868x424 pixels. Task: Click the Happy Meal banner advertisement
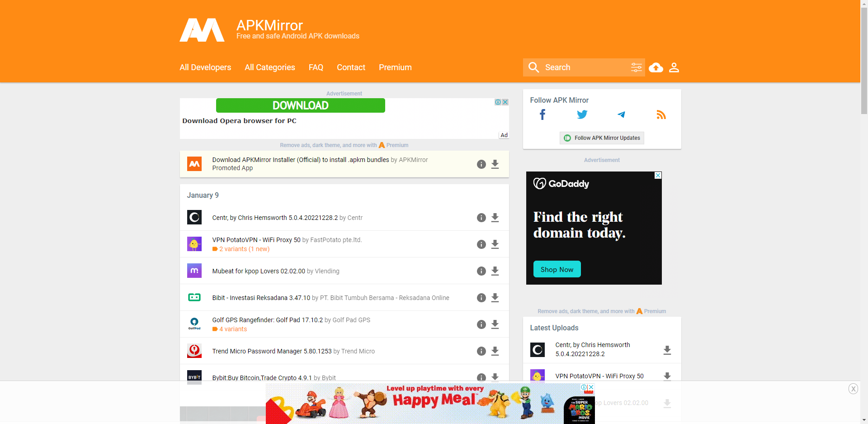coord(430,404)
